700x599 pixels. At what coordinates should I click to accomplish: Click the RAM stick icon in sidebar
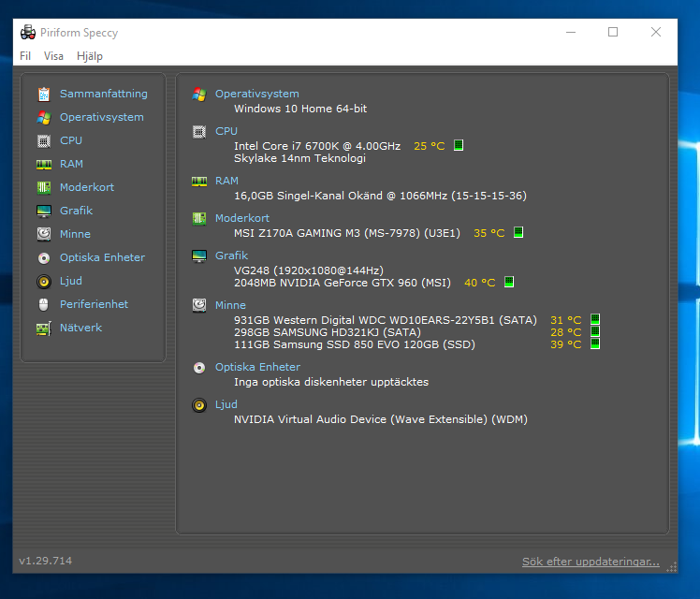tap(44, 164)
